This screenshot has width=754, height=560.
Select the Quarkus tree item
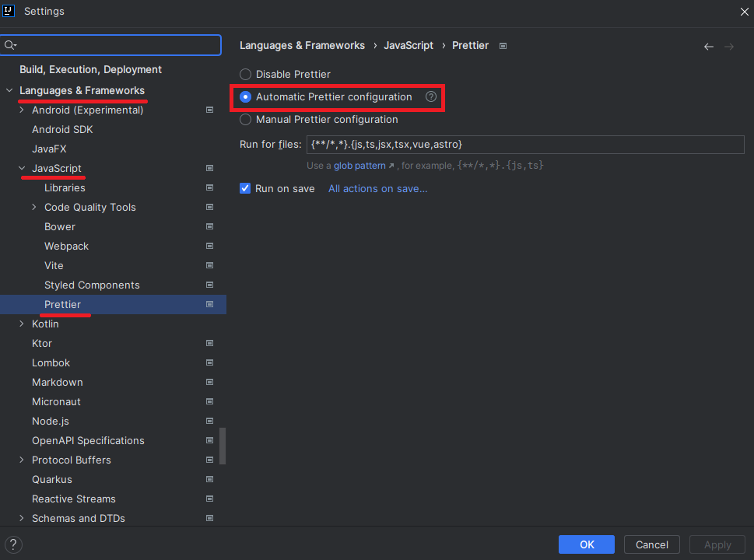pyautogui.click(x=52, y=480)
